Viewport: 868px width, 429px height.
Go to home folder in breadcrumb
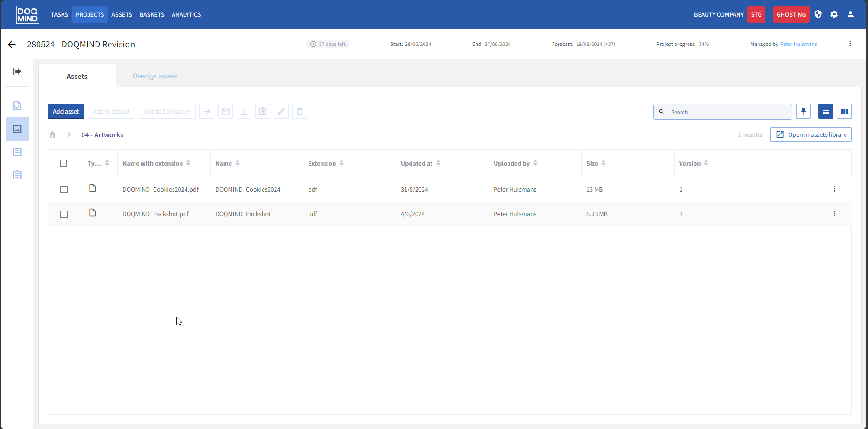point(52,135)
